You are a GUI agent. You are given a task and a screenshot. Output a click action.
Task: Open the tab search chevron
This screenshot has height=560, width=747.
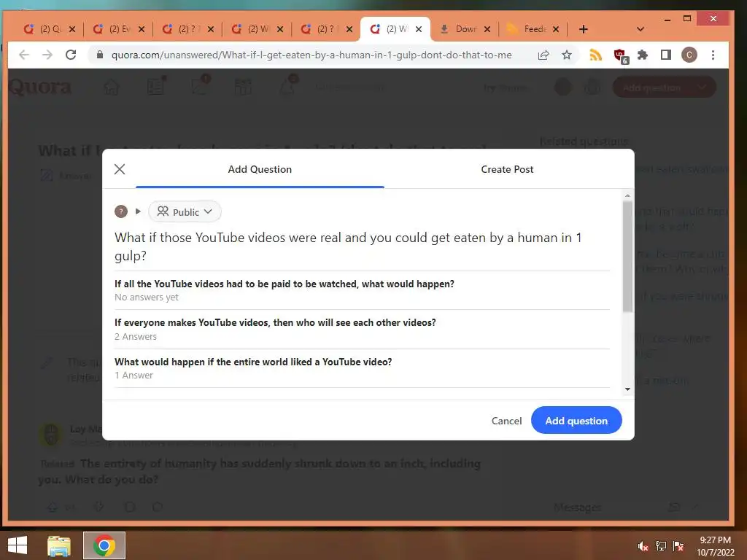point(640,29)
